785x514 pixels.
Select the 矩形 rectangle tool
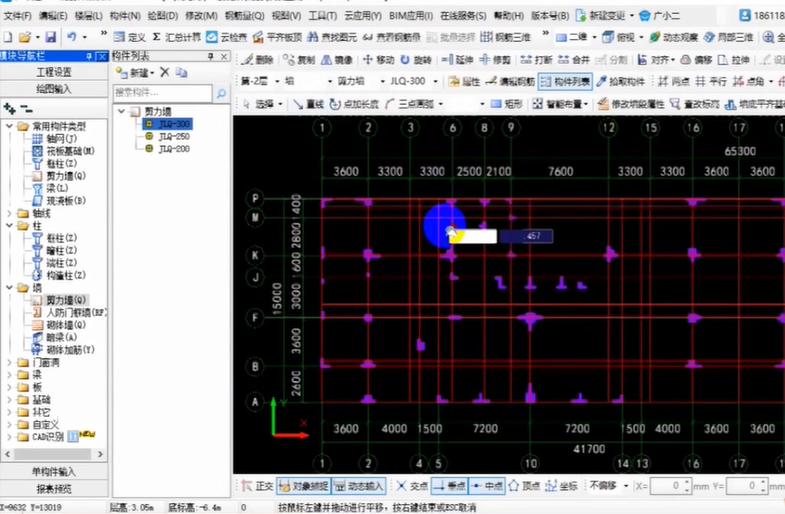coord(507,104)
